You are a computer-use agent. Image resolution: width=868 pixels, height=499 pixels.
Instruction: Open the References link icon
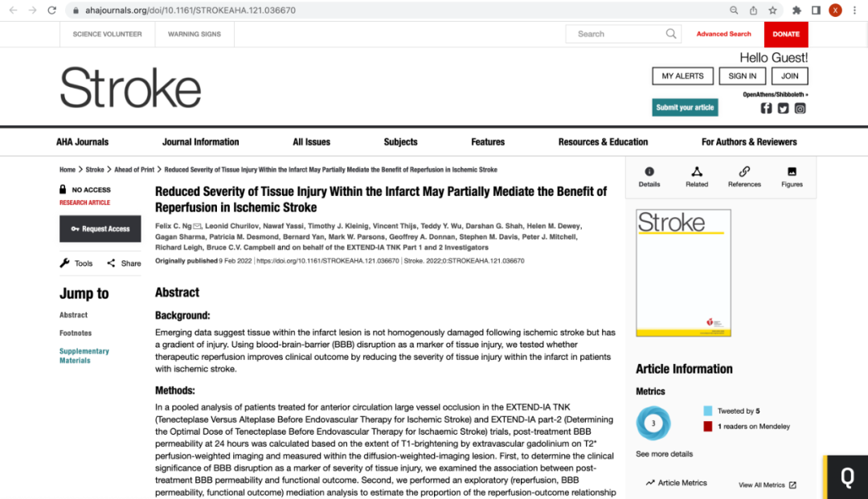(x=744, y=171)
